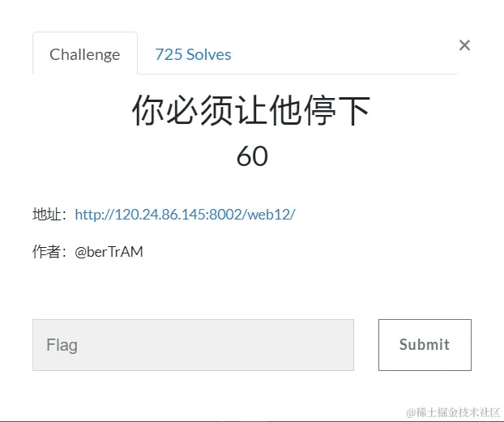The width and height of the screenshot is (504, 422).
Task: Select the author name @berTrAM
Action: click(x=109, y=252)
